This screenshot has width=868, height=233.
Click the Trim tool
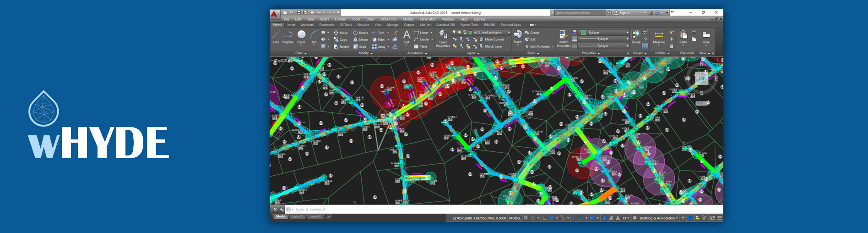[378, 33]
